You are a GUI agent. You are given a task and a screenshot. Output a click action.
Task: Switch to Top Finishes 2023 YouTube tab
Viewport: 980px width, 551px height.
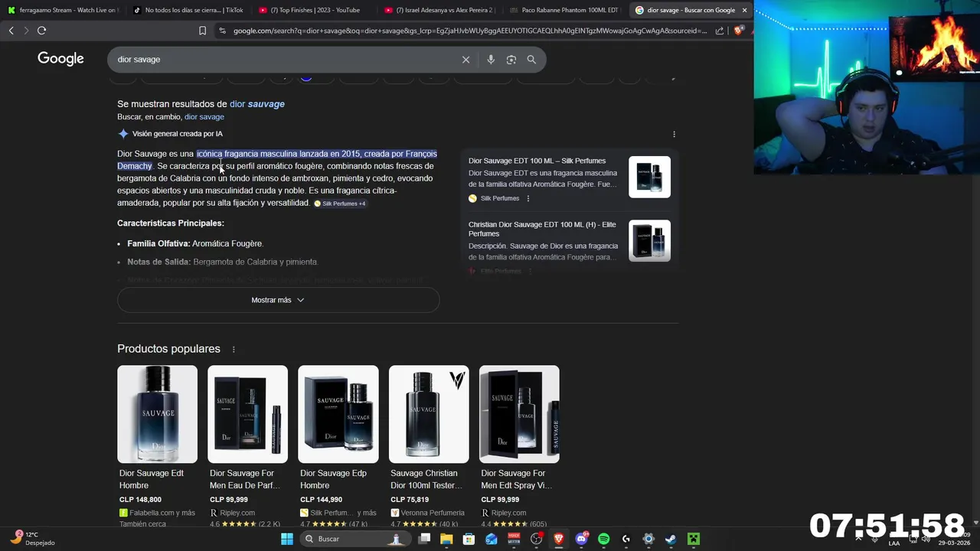coord(313,10)
